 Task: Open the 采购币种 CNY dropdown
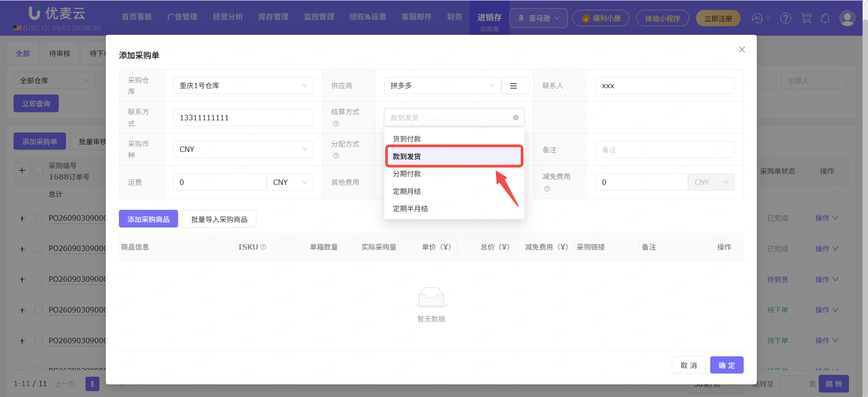click(243, 149)
